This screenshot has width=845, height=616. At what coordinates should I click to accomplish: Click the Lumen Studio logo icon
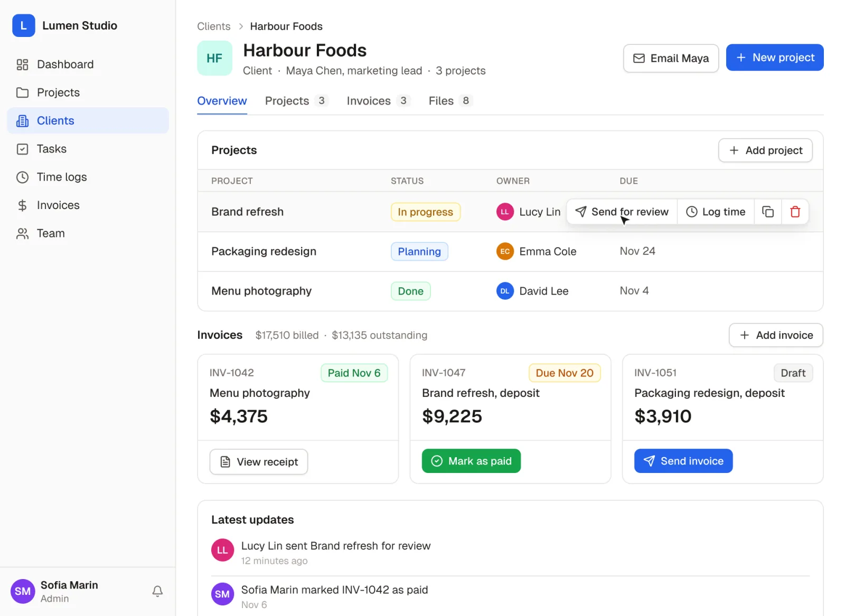(x=24, y=25)
